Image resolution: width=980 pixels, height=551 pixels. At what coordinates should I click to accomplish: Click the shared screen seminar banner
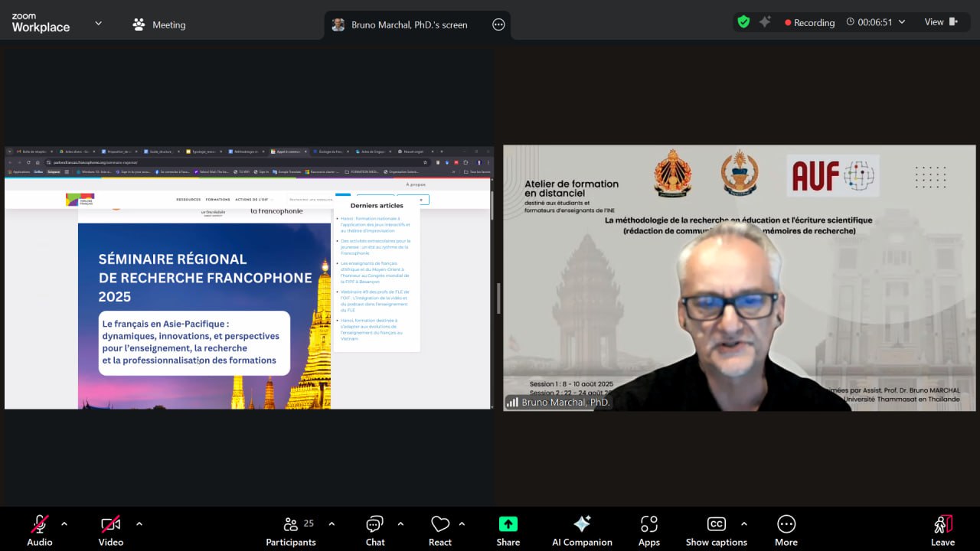[x=204, y=315]
